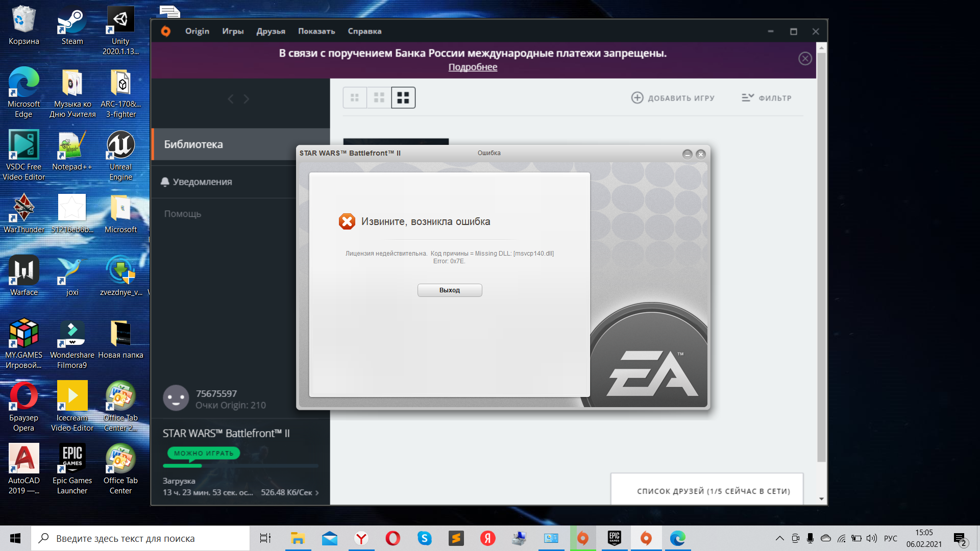This screenshot has height=551, width=980.
Task: Open Помощь in the sidebar
Action: pos(183,214)
